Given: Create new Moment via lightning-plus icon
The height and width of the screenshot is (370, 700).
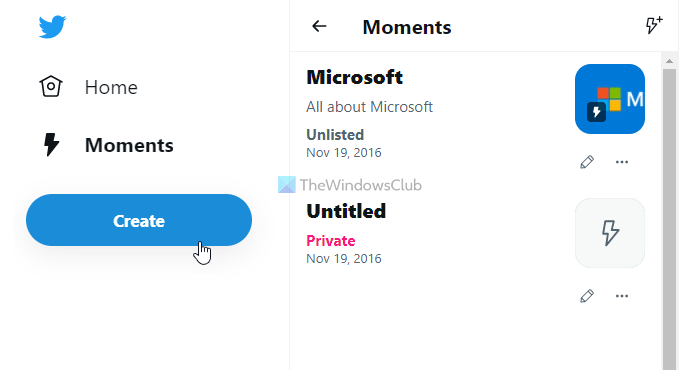Looking at the screenshot, I should [654, 25].
